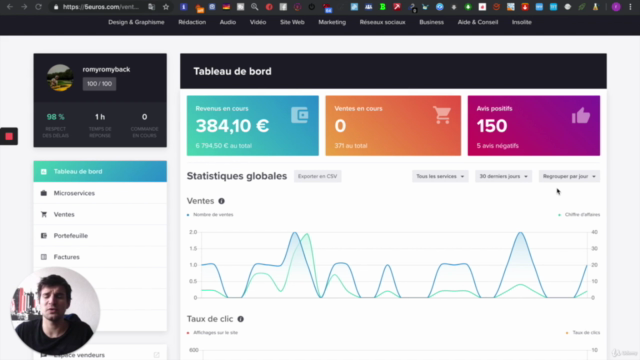The width and height of the screenshot is (640, 360).
Task: Click the Revenus en cours card
Action: point(253,125)
